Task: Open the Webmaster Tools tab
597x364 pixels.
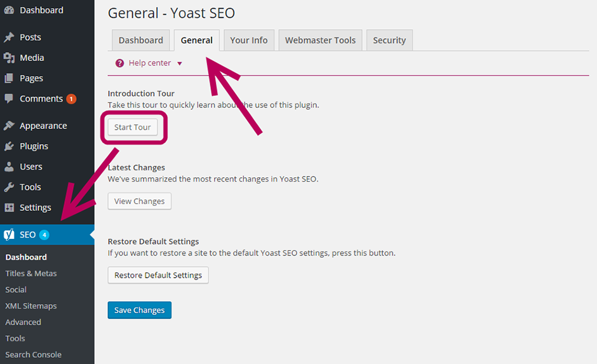Action: pos(320,41)
